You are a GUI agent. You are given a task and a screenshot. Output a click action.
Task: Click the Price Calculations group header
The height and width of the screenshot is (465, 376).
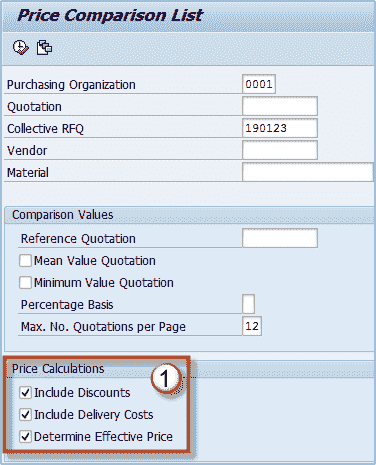[58, 369]
